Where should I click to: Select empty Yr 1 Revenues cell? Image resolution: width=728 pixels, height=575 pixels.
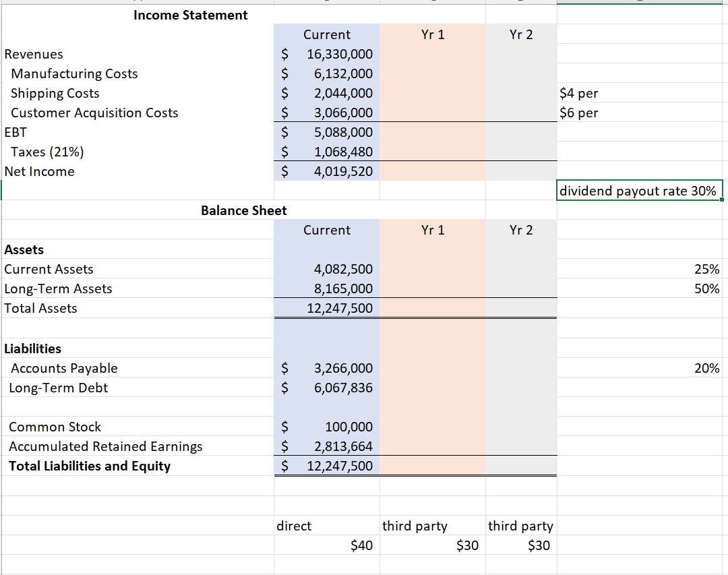coord(433,54)
